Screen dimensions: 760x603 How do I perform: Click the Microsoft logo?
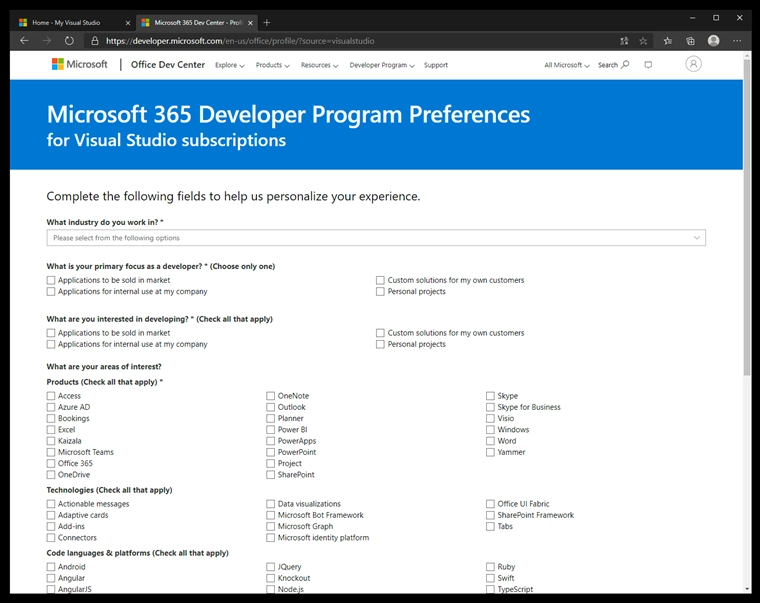click(79, 64)
